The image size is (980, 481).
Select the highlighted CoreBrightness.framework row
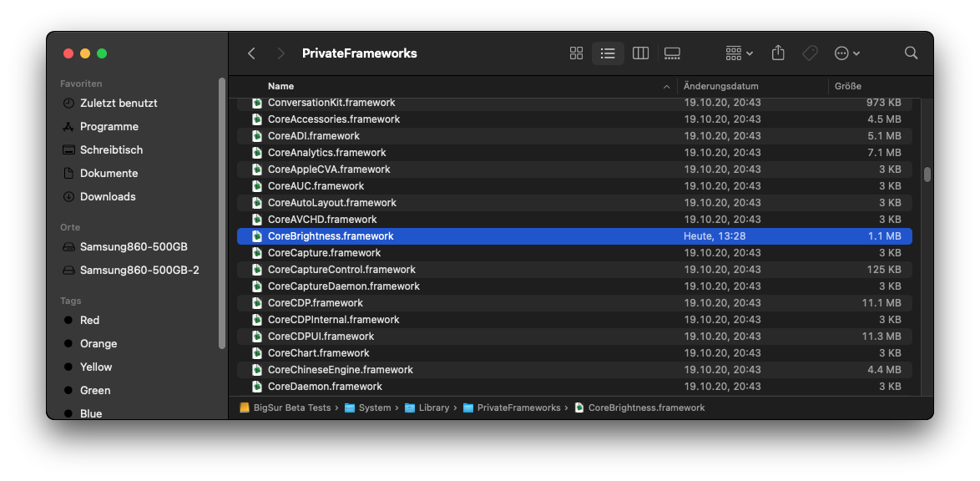(x=574, y=235)
